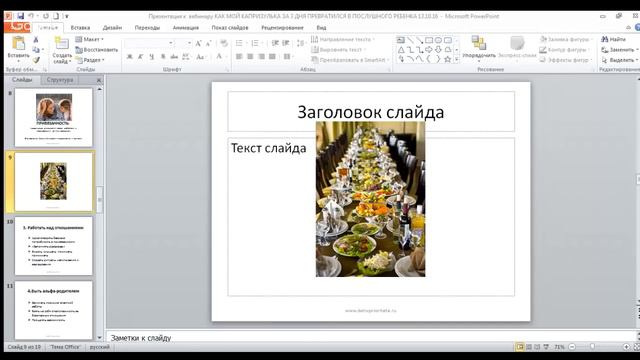Click the Format Painter brush icon
Screen dimensions: 640x360
pos(36,60)
